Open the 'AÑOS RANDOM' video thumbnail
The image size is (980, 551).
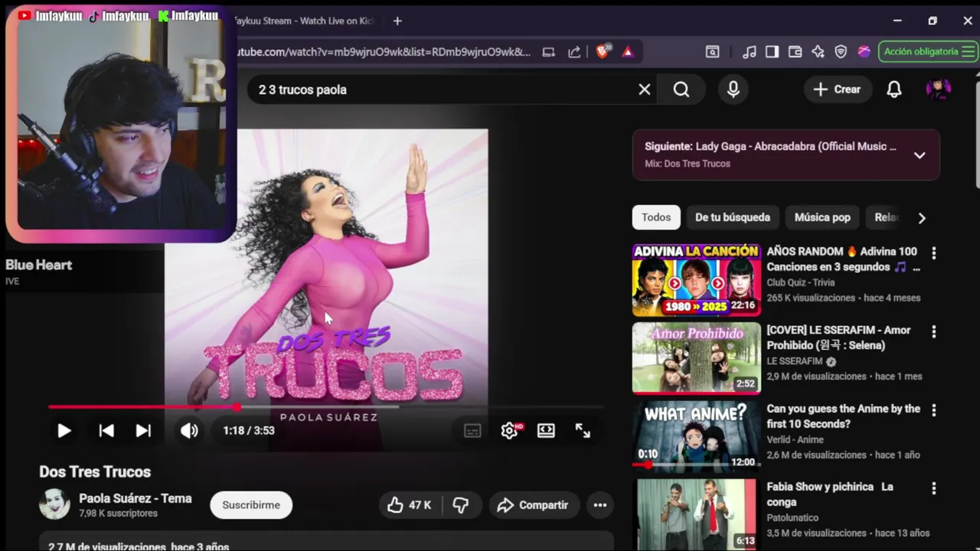tap(697, 279)
